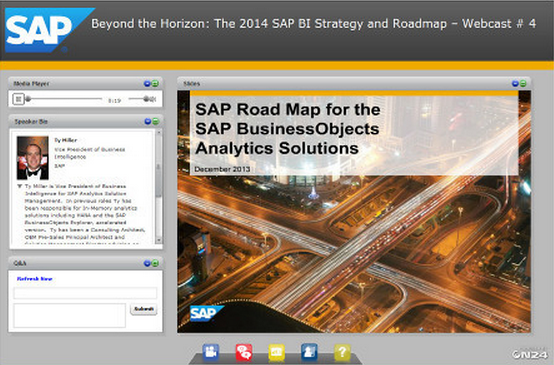Maximize the Speaker Bio panel (green button)
The height and width of the screenshot is (365, 554).
pyautogui.click(x=155, y=122)
